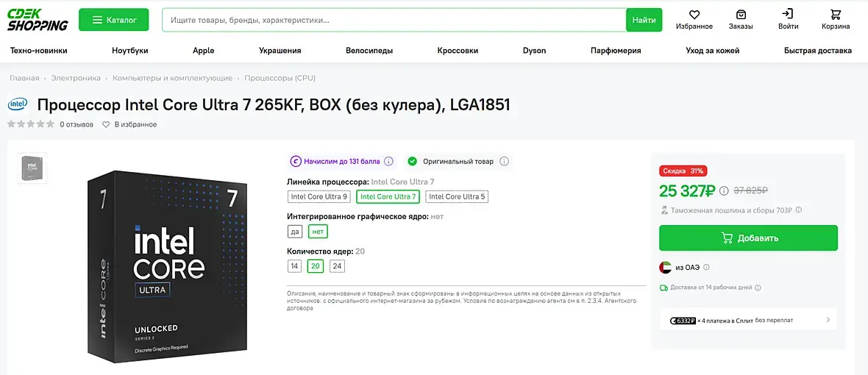Click the UAE flag icon
The width and height of the screenshot is (868, 375).
666,267
